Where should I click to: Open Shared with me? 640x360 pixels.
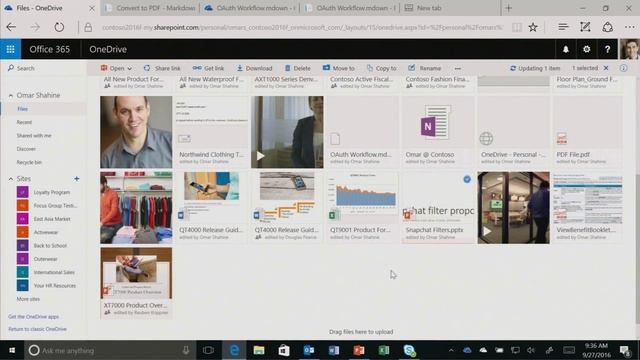tap(34, 136)
